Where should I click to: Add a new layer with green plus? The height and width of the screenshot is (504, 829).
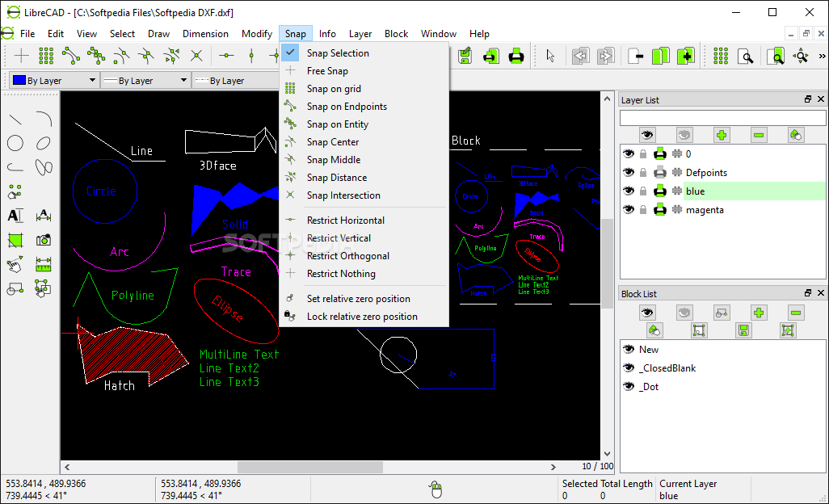click(x=722, y=135)
